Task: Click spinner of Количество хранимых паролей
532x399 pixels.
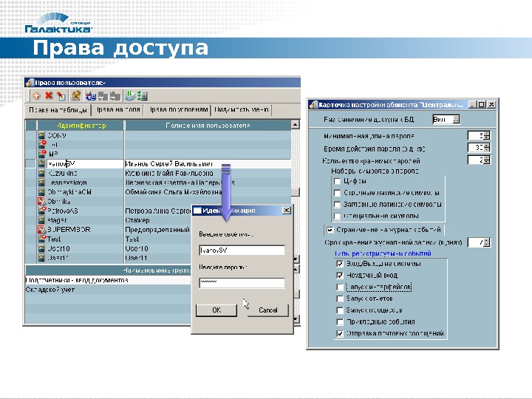Action: pyautogui.click(x=487, y=160)
